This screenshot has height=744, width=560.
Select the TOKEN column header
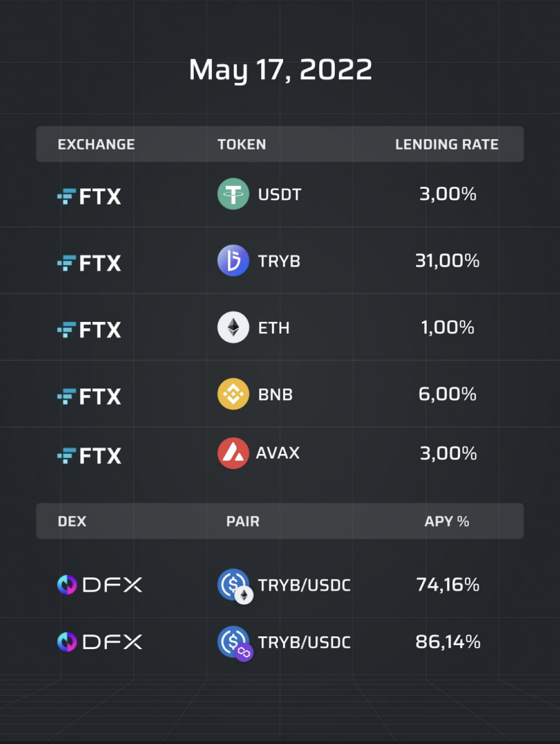242,144
